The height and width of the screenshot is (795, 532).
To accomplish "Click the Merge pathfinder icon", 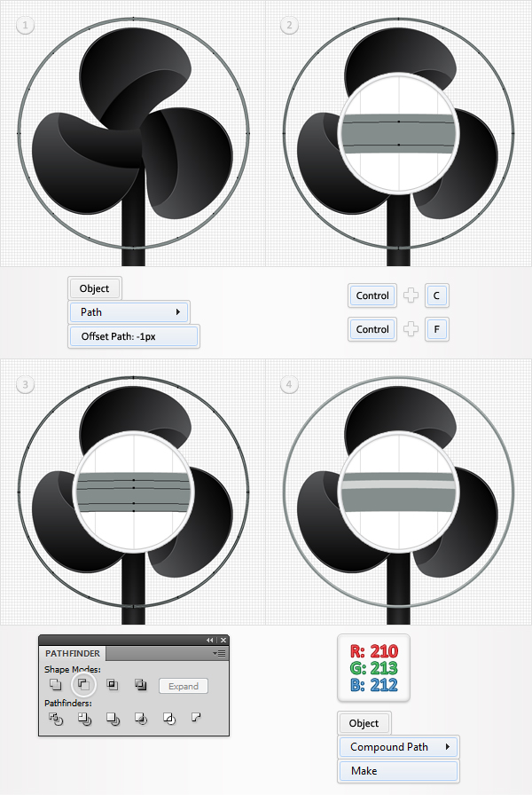I will click(113, 719).
